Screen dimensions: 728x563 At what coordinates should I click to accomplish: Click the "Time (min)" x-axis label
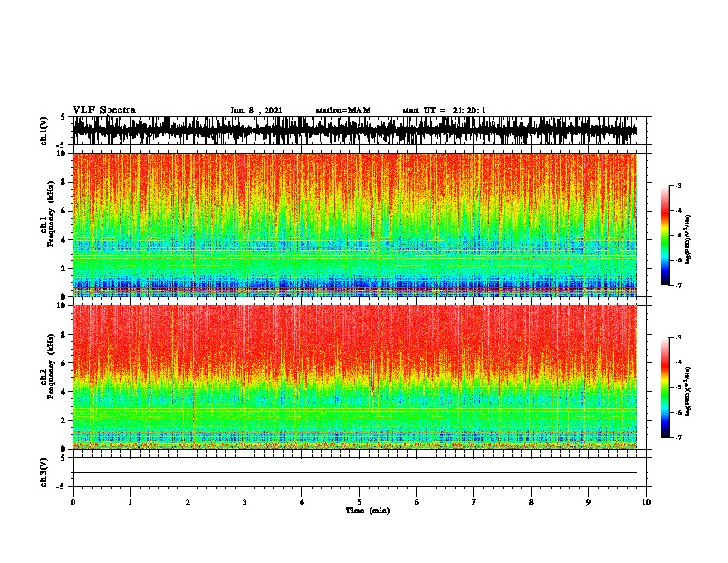pyautogui.click(x=368, y=511)
